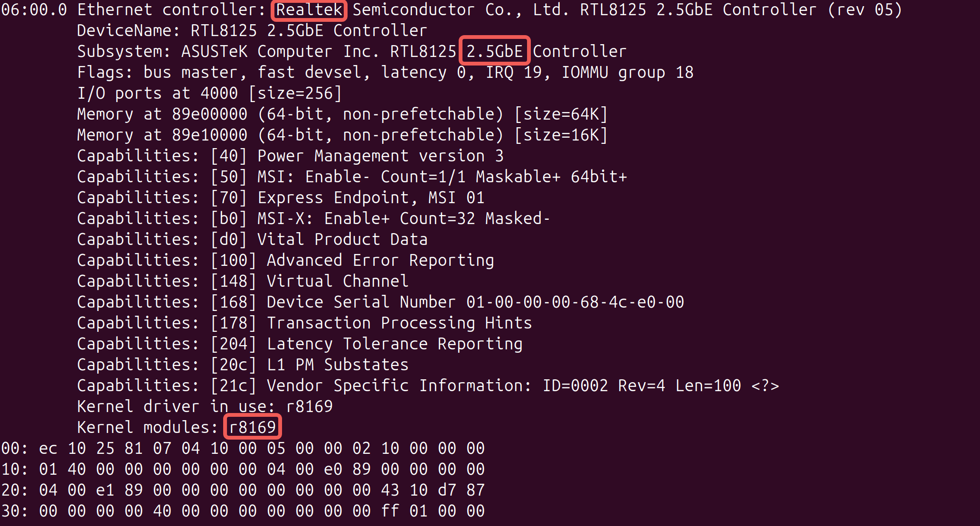Image resolution: width=980 pixels, height=526 pixels.
Task: Click the I/O ports at 4000 line
Action: point(209,93)
